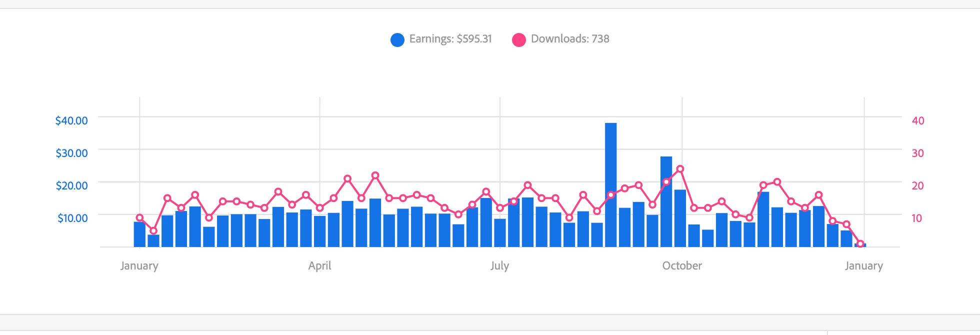Click the 30 downloads axis label
The image size is (980, 335).
click(918, 153)
